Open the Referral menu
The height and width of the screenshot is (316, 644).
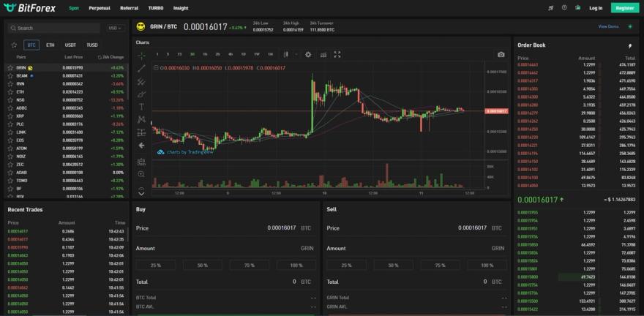[130, 8]
